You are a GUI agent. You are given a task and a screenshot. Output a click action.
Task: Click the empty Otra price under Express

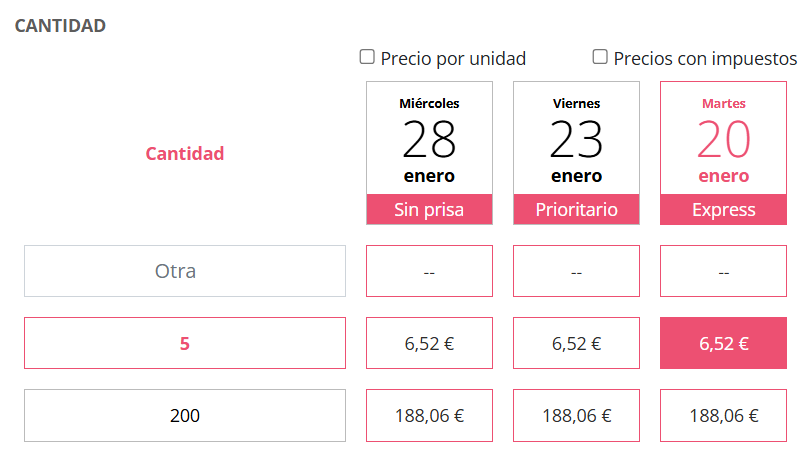[723, 271]
